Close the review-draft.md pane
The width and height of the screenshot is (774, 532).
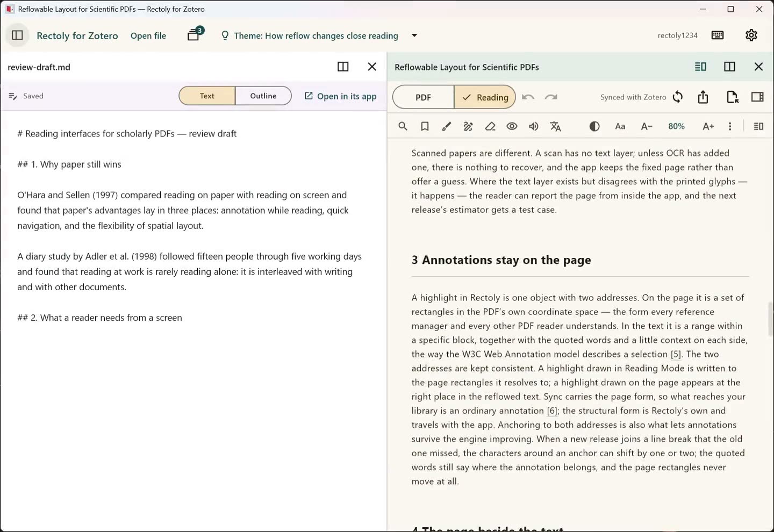pyautogui.click(x=372, y=67)
